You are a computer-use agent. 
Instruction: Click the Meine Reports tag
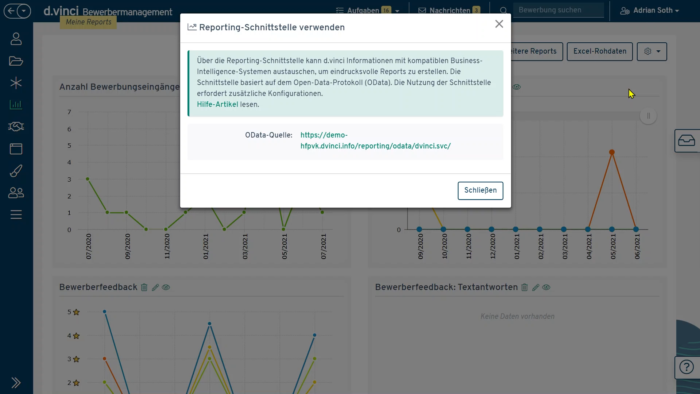[88, 22]
